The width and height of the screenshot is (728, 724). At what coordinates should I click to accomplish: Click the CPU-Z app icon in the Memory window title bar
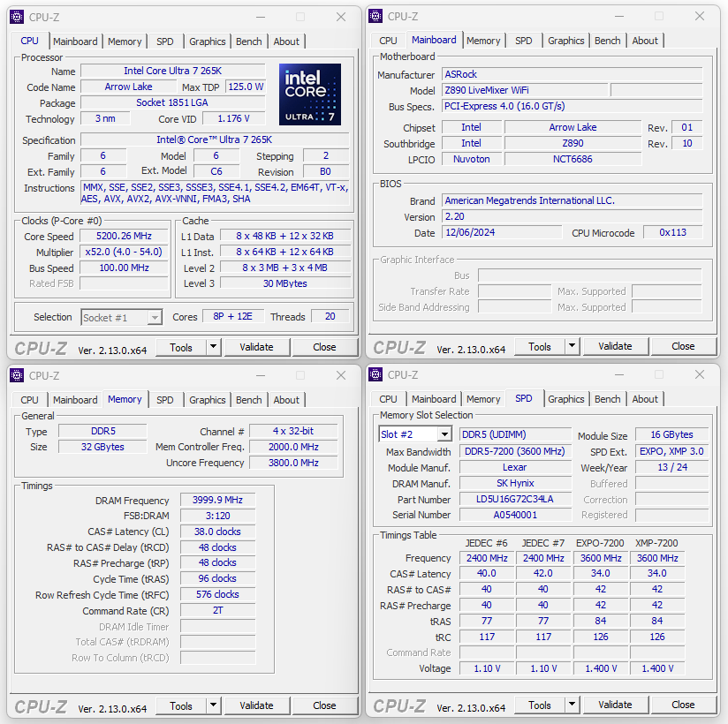(x=17, y=375)
